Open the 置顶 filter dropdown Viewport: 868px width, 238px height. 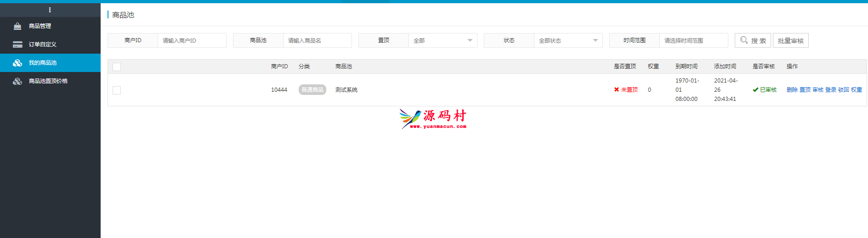[x=443, y=40]
